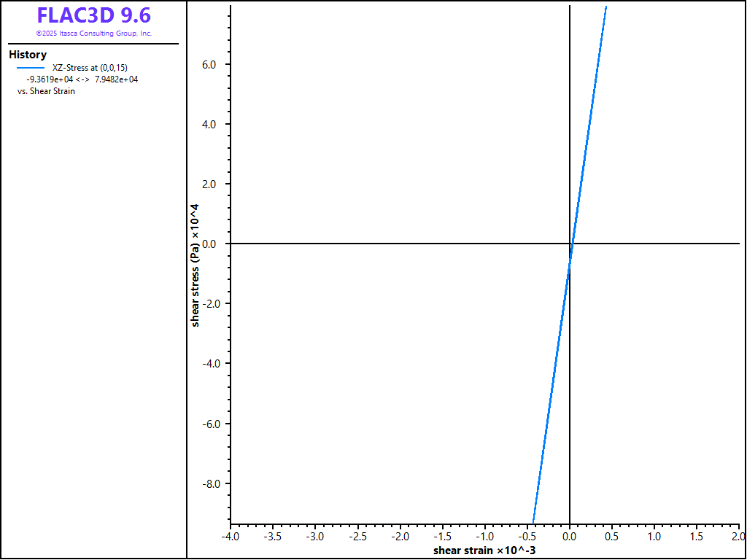This screenshot has width=747, height=560.
Task: Select the 'vs. Shear Strain' legend label
Action: point(46,91)
